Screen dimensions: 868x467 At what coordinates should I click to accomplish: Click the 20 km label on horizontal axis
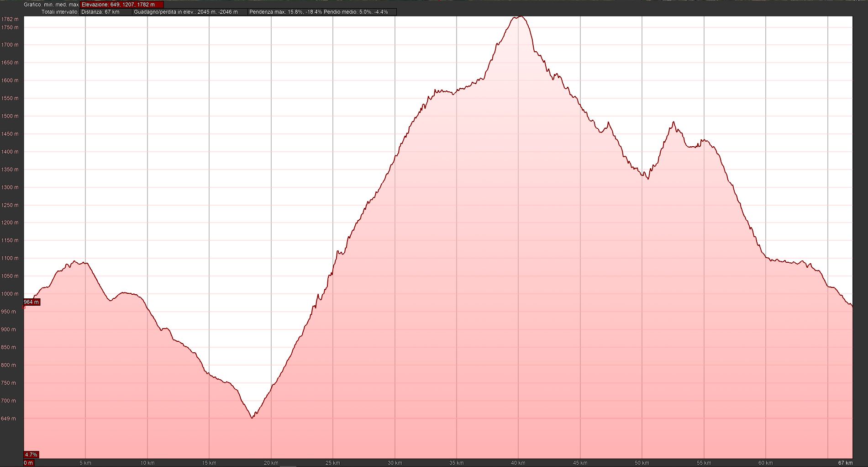pos(271,463)
